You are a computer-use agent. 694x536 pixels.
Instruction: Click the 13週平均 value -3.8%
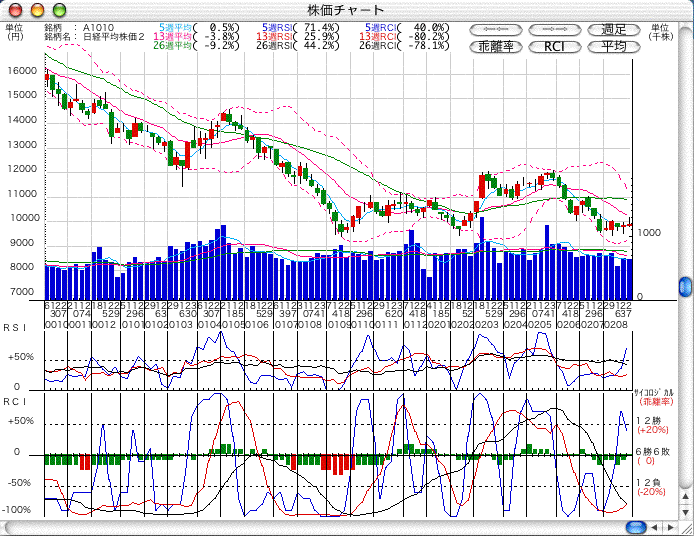[x=222, y=37]
